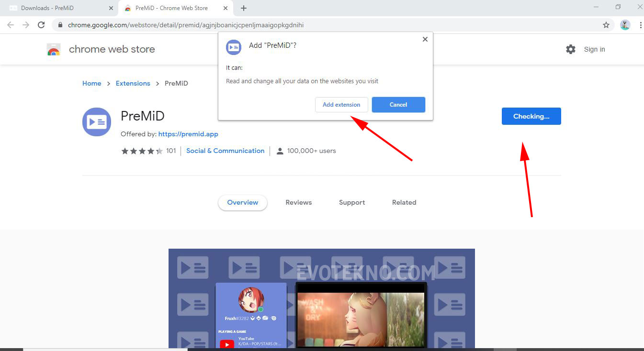Click the browser back arrow
This screenshot has height=351, width=644.
click(11, 25)
